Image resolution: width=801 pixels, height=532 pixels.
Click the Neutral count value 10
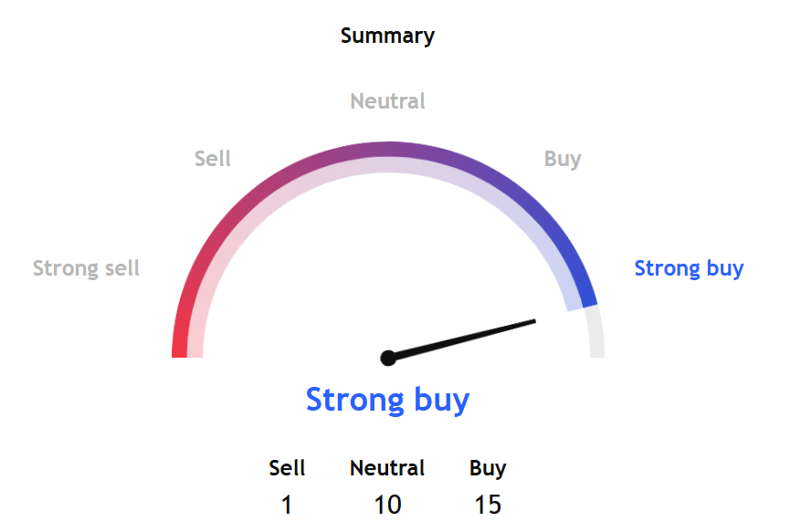click(x=387, y=505)
